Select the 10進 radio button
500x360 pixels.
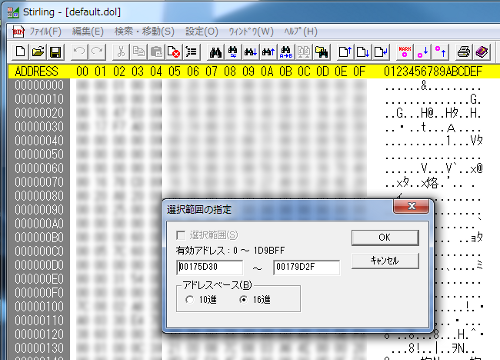point(190,300)
